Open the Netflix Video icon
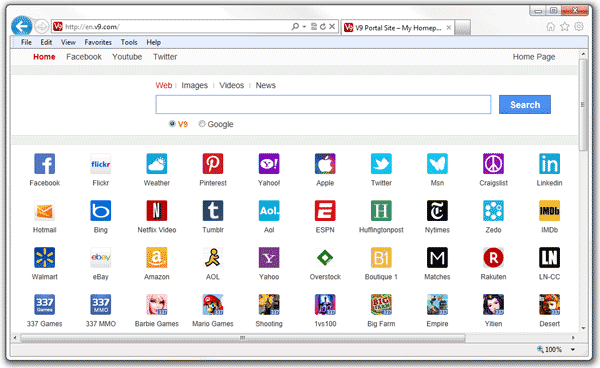Image resolution: width=600 pixels, height=368 pixels. [157, 211]
